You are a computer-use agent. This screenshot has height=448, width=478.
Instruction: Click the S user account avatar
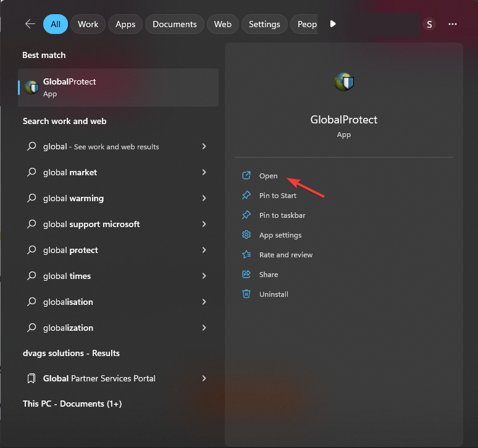click(x=429, y=24)
